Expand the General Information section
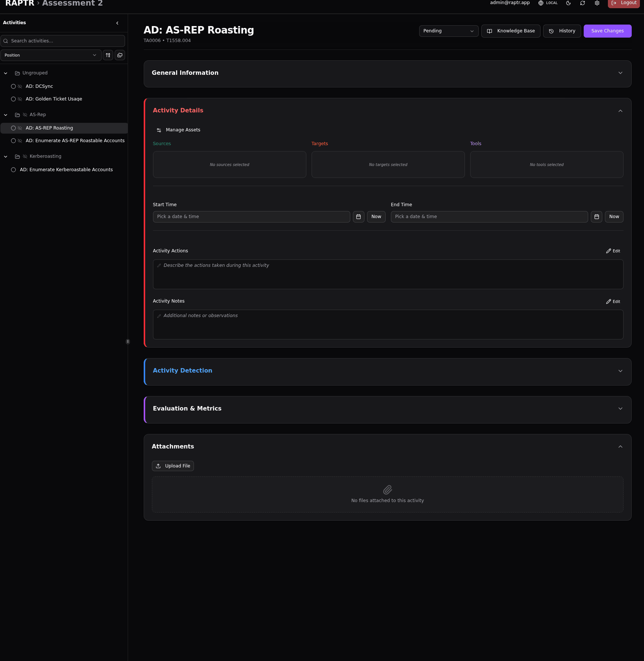The width and height of the screenshot is (644, 661). (x=620, y=73)
